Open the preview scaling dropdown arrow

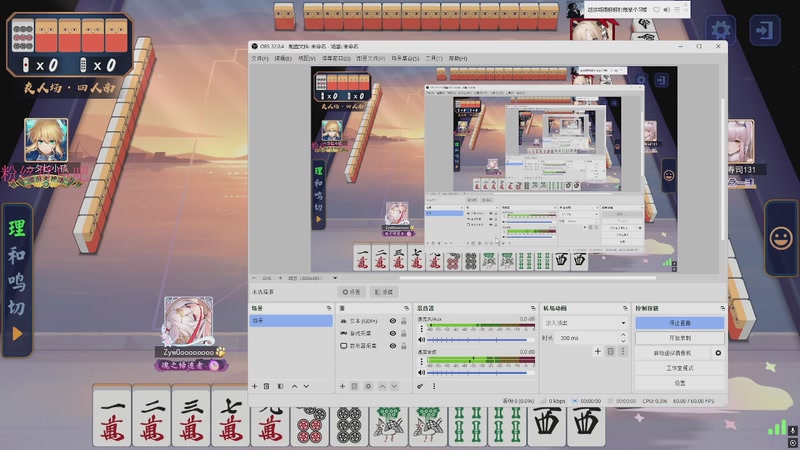point(335,278)
